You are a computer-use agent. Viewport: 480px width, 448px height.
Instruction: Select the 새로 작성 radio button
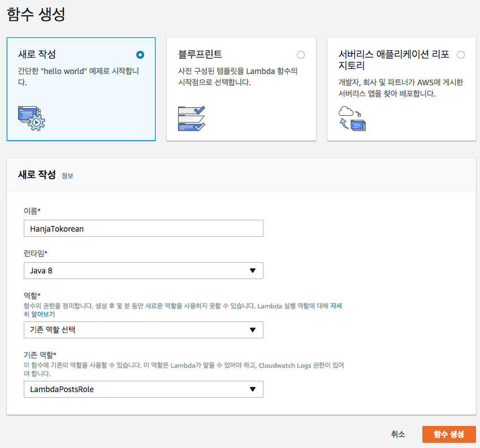[140, 55]
